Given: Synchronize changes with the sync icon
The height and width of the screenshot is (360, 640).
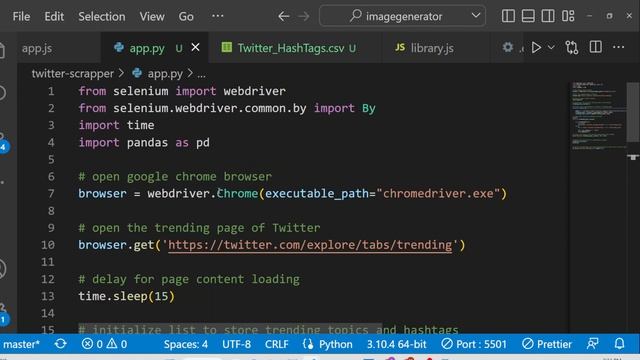Looking at the screenshot, I should [x=60, y=344].
